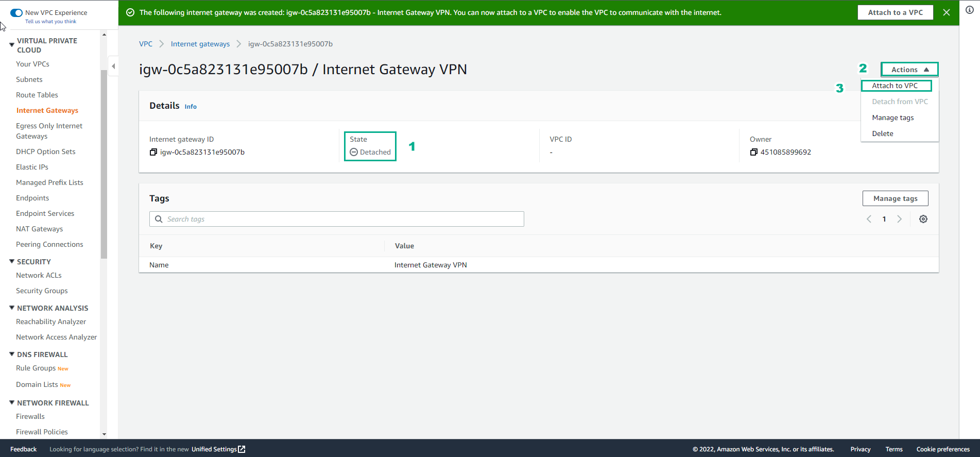980x457 pixels.
Task: Open Cookie preferences in footer
Action: coord(943,449)
